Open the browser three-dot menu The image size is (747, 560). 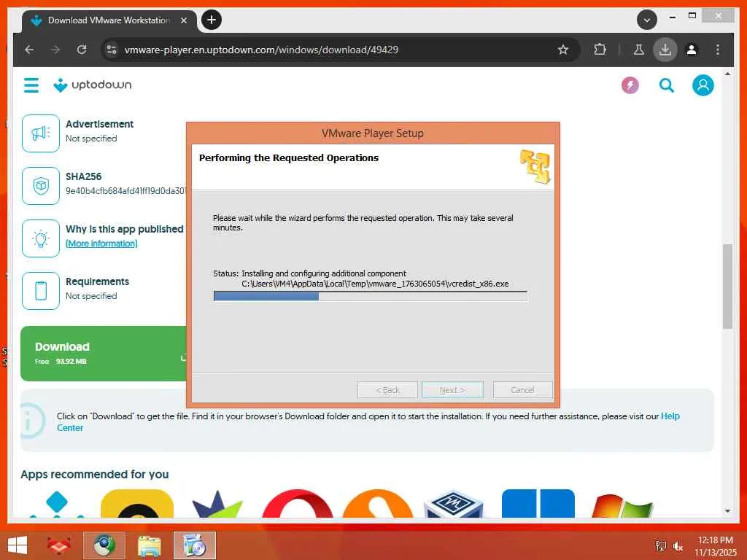pos(718,50)
